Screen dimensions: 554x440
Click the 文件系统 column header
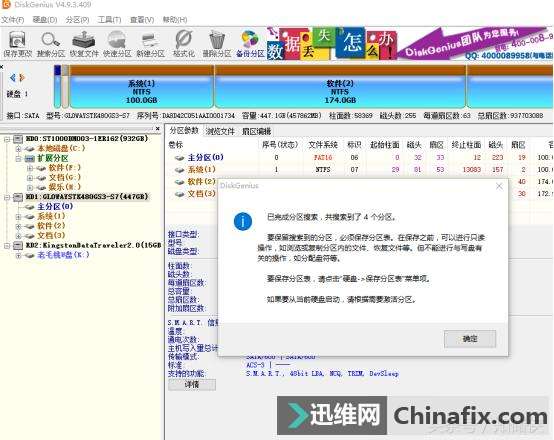point(323,145)
